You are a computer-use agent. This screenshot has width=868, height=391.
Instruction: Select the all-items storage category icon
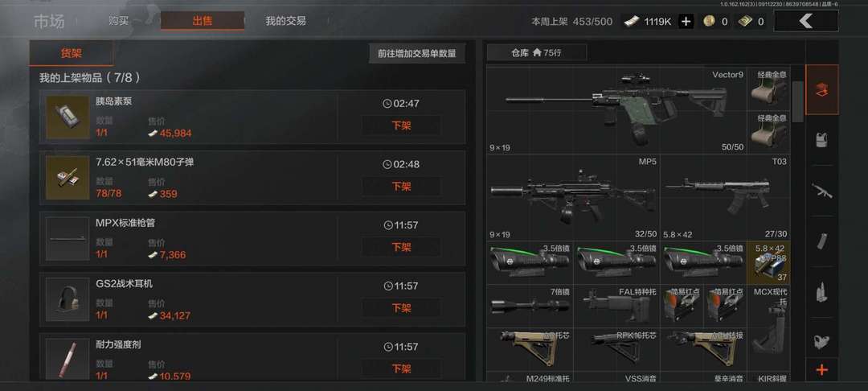pyautogui.click(x=822, y=90)
